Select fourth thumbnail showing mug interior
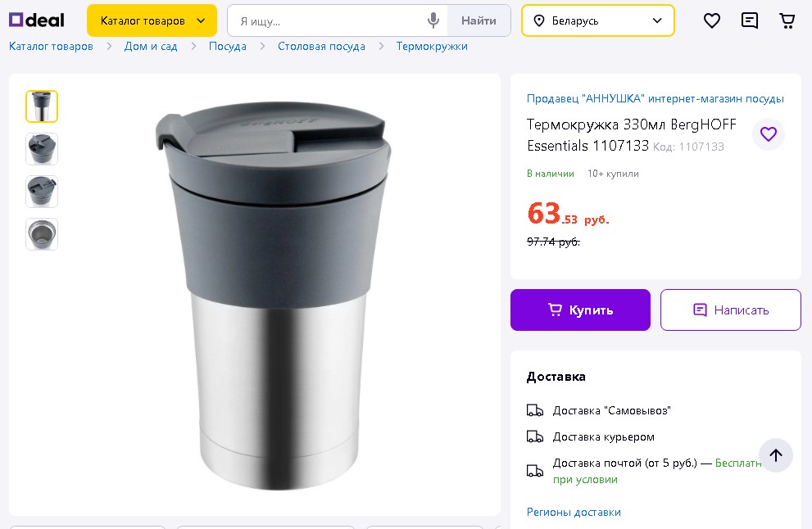This screenshot has height=529, width=812. 42,234
